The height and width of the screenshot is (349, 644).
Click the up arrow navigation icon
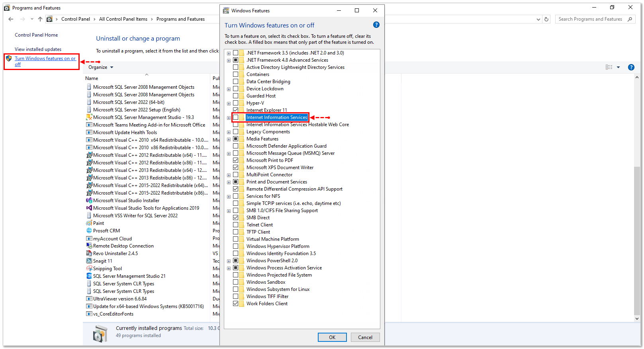point(40,19)
